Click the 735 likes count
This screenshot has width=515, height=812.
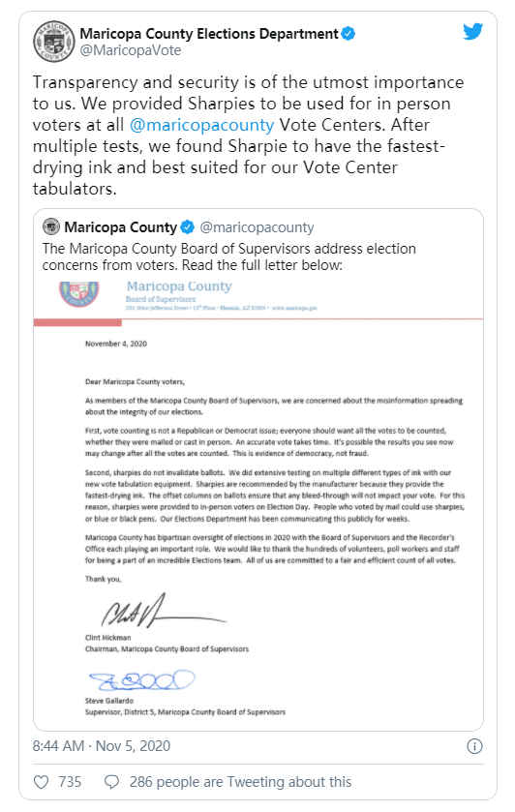click(70, 781)
